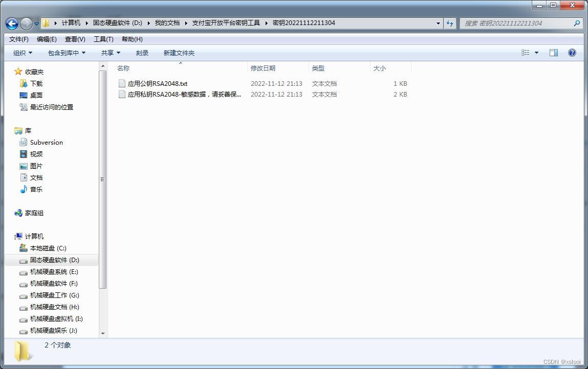This screenshot has width=588, height=369.
Task: Click the Forward navigation arrow button
Action: tap(26, 24)
